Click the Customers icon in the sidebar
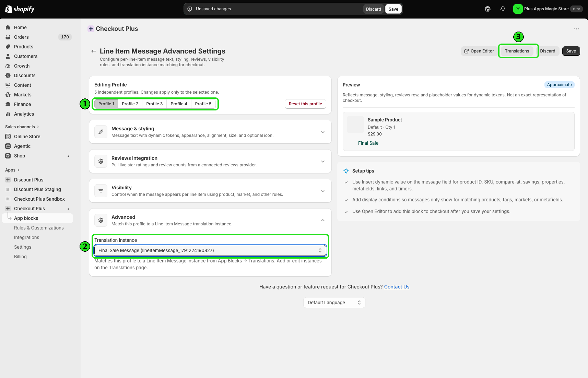Viewport: 588px width, 378px height. pyautogui.click(x=8, y=56)
